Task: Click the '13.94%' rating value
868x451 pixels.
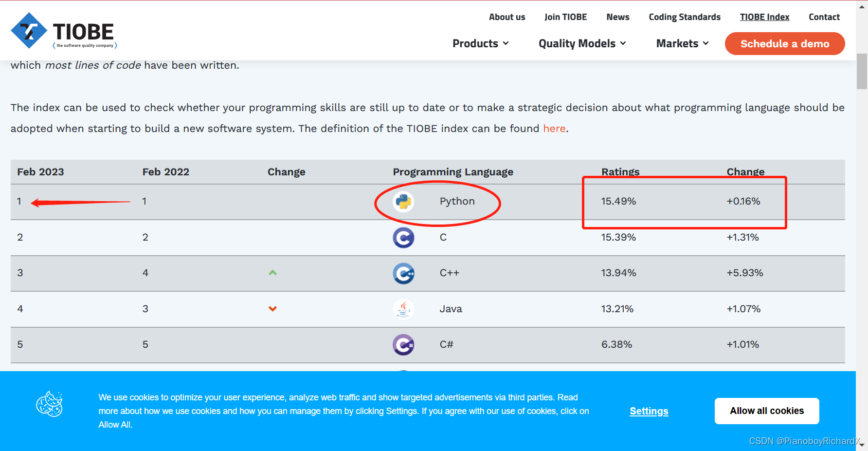Action: pyautogui.click(x=618, y=273)
